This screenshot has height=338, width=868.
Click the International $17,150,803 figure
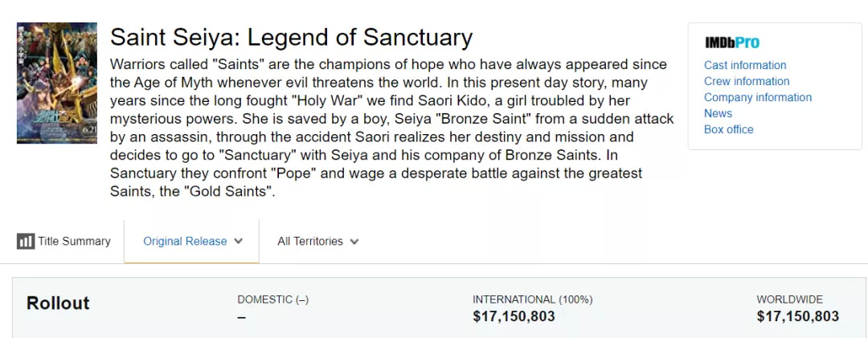pyautogui.click(x=514, y=316)
